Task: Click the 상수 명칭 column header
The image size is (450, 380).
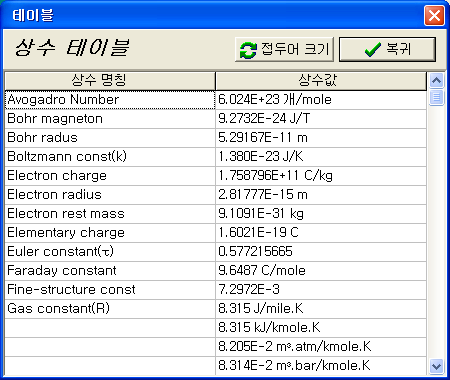Action: (110, 81)
